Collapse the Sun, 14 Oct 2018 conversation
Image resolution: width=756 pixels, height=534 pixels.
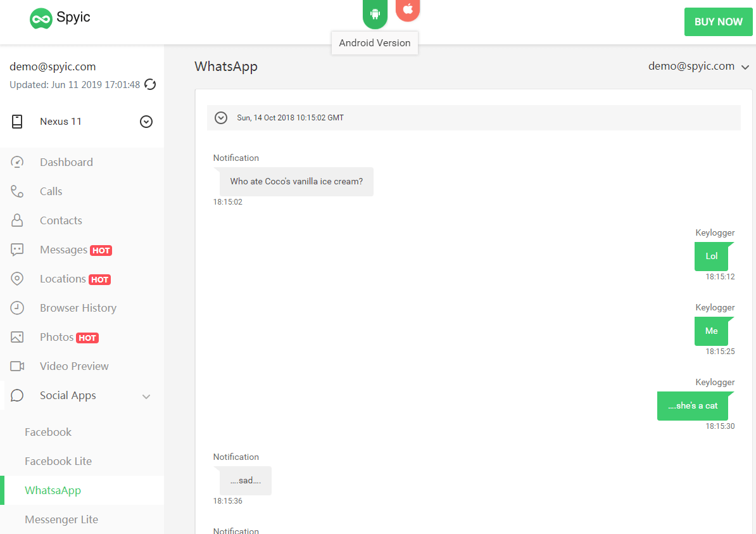pos(221,118)
